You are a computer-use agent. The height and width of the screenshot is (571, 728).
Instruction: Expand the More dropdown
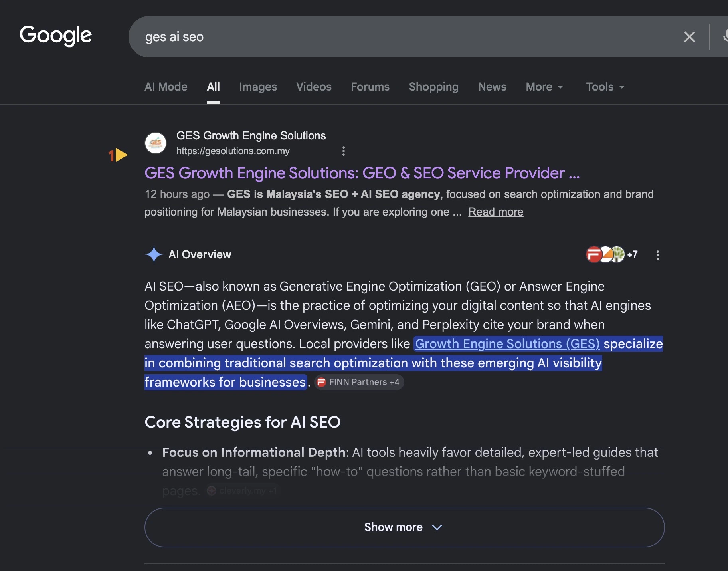point(544,87)
